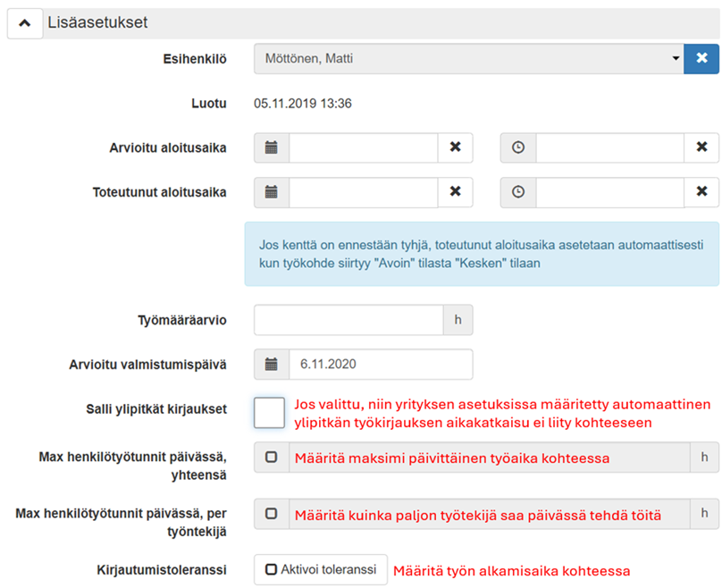This screenshot has height=588, width=722.
Task: Open calendar for Toteutunut aloitusaika
Action: pos(272,192)
